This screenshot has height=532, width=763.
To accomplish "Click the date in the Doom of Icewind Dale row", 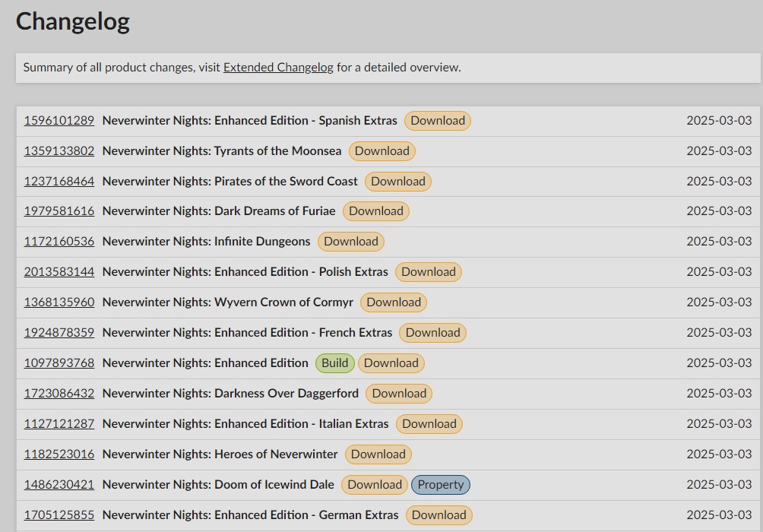I will click(x=719, y=485).
